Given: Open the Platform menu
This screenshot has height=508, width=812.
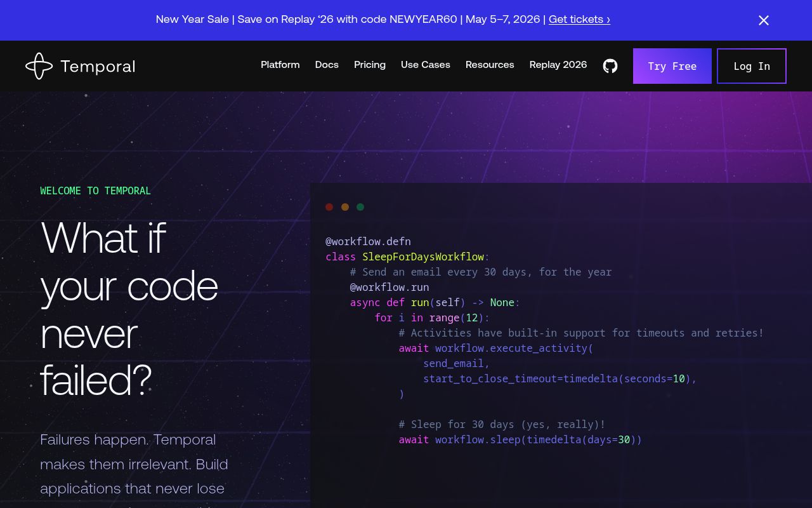Looking at the screenshot, I should pos(280,65).
